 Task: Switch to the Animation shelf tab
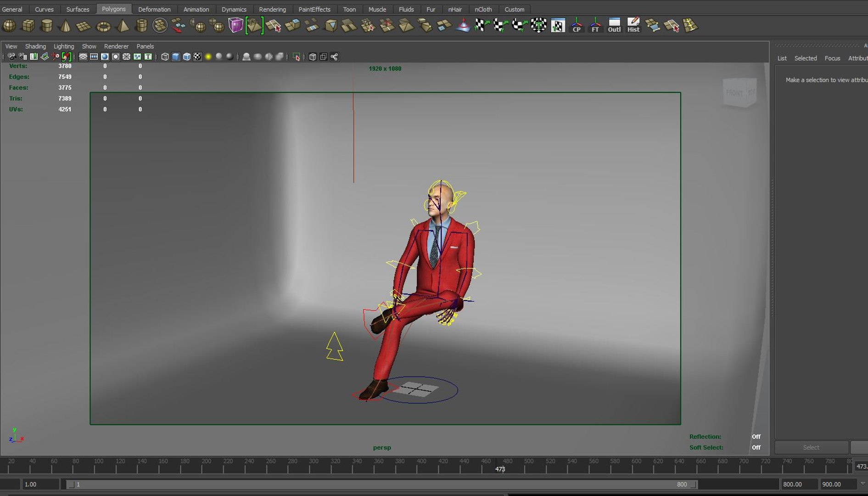tap(196, 9)
